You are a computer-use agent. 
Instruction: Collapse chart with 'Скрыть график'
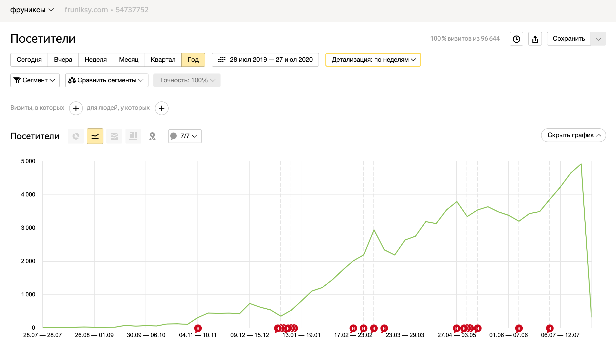573,135
